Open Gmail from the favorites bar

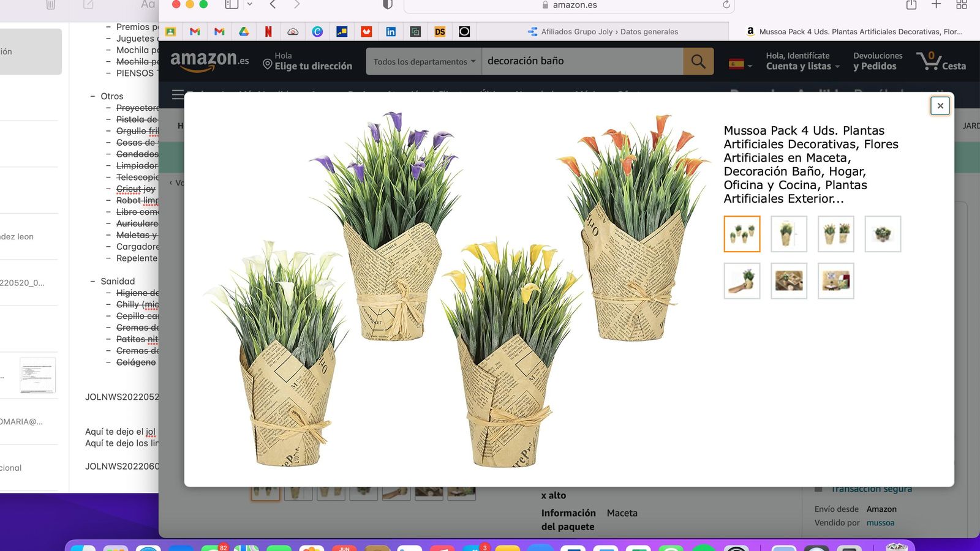pos(195,31)
